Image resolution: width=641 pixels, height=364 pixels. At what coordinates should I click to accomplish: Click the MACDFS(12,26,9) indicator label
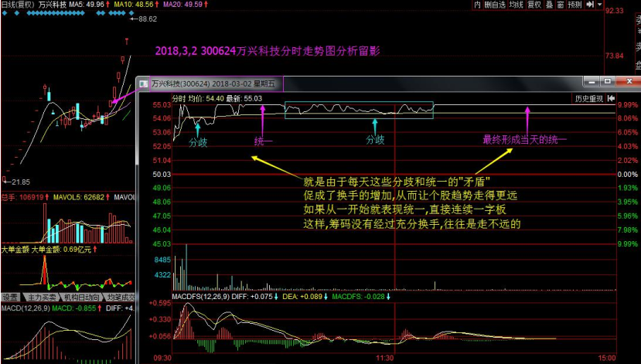(x=199, y=295)
